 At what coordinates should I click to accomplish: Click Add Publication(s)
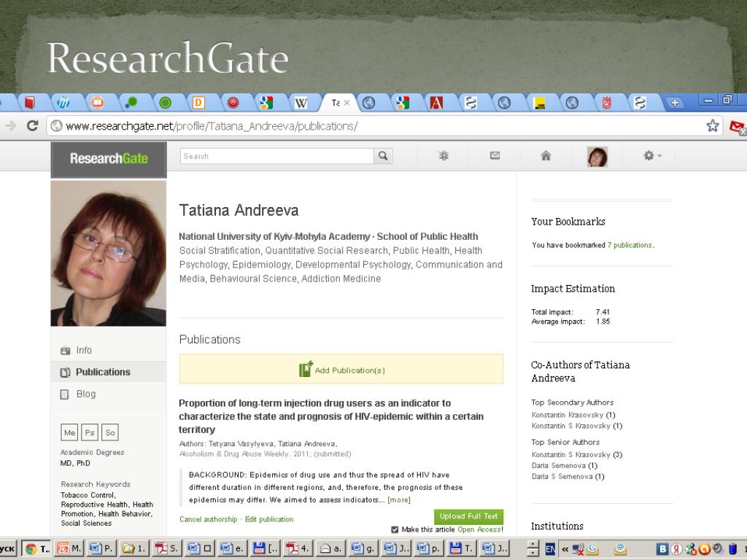(341, 369)
